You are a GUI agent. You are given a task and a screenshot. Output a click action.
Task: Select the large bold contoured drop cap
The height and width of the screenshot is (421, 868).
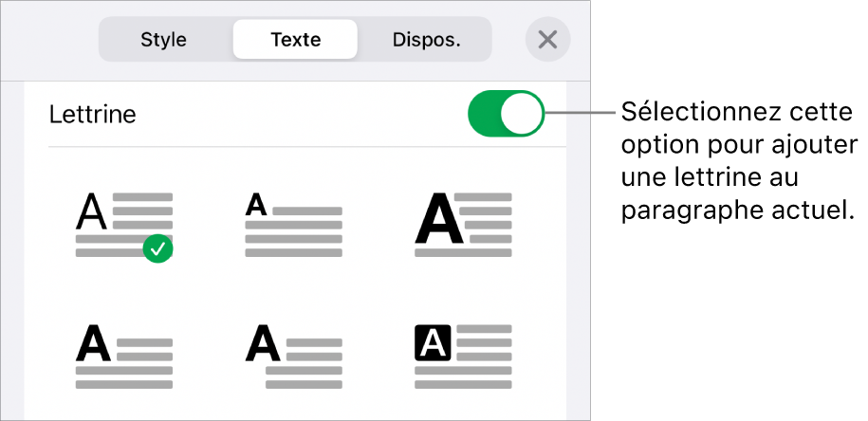click(x=464, y=224)
